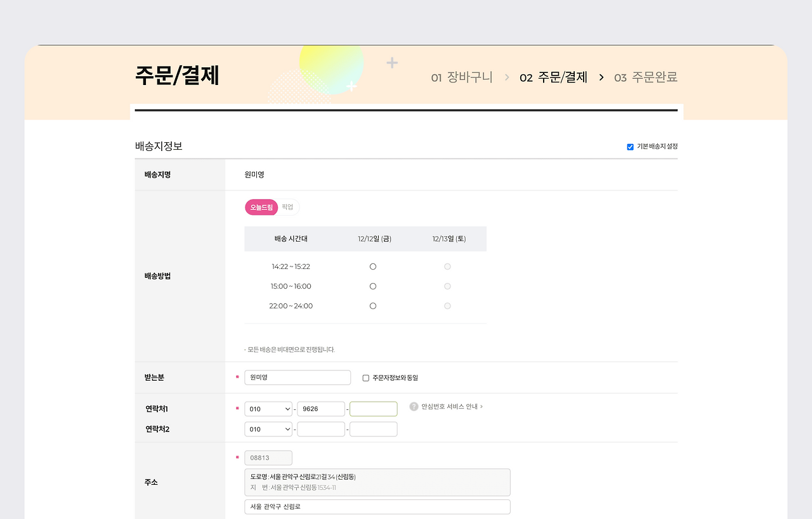The height and width of the screenshot is (519, 812).
Task: Select 12/12일 (금) radio for 22:00 ~ 24:00
Action: point(373,306)
